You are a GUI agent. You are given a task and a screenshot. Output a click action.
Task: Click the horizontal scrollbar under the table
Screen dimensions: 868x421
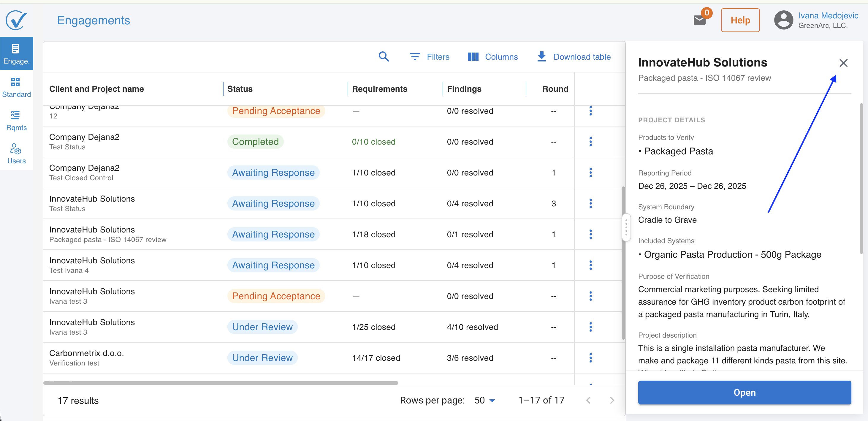[x=221, y=383]
